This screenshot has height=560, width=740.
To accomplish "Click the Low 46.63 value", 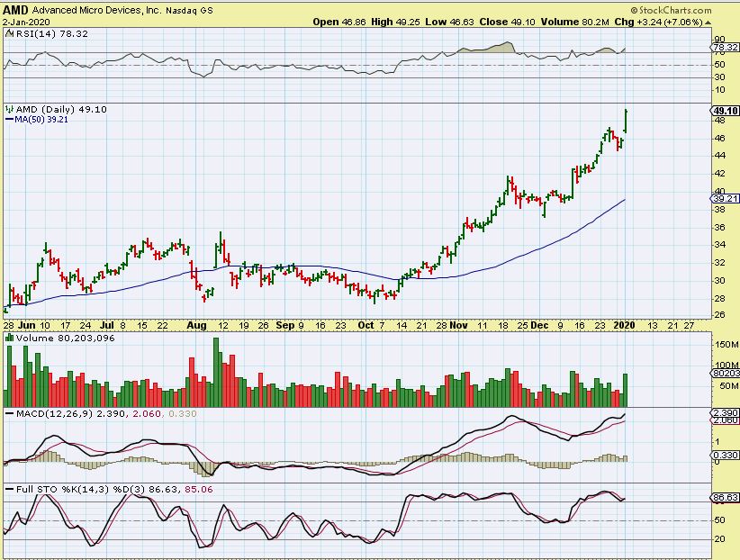I will click(449, 22).
